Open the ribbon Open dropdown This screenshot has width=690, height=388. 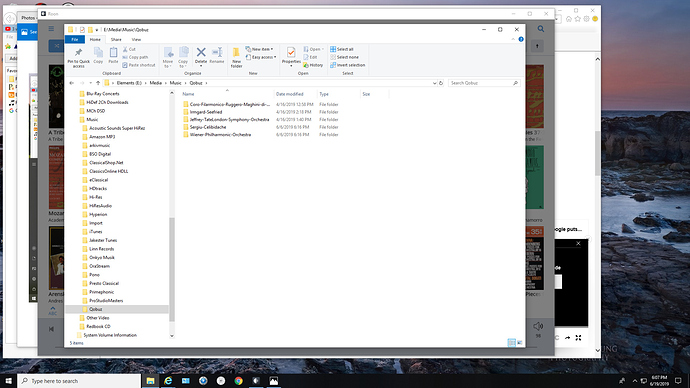tap(314, 49)
